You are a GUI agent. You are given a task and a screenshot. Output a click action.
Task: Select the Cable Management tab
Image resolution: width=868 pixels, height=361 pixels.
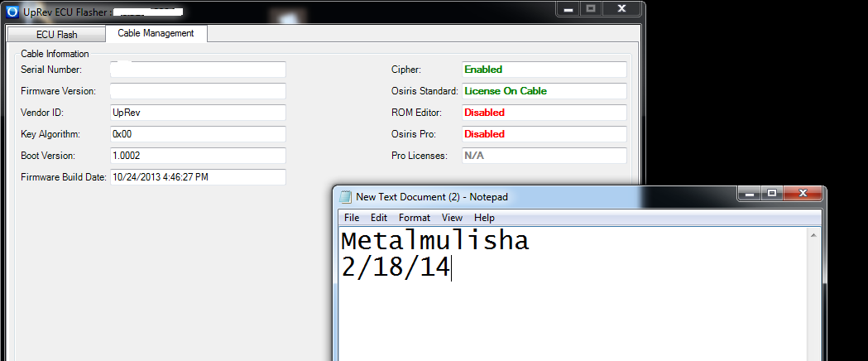tap(156, 34)
